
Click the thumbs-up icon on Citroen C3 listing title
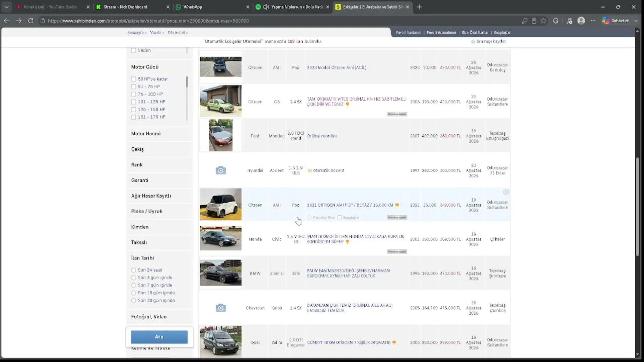pyautogui.click(x=347, y=105)
